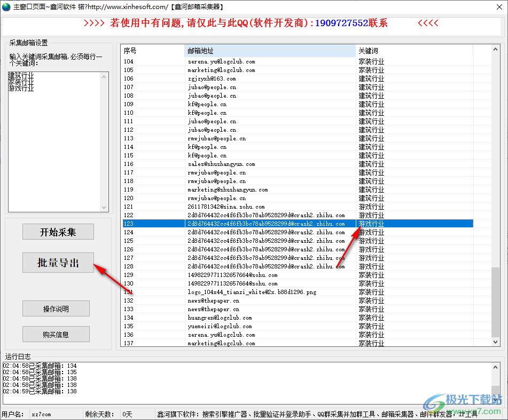Click username value xz7com in status bar
508x420 pixels.
(x=41, y=415)
